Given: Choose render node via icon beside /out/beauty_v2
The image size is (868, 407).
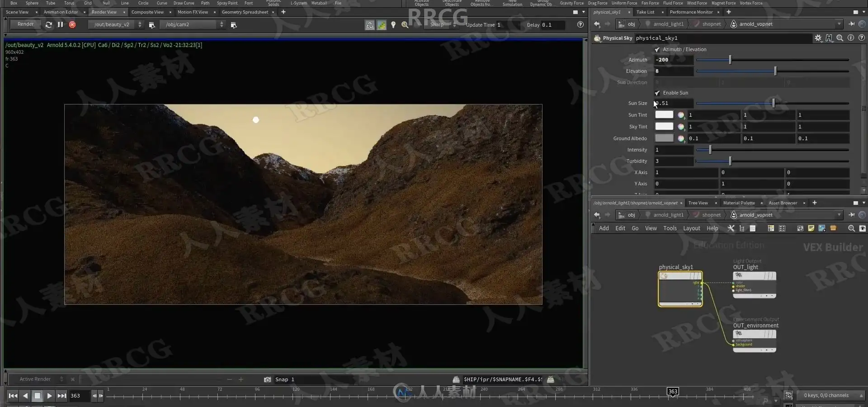Looking at the screenshot, I should [x=152, y=25].
